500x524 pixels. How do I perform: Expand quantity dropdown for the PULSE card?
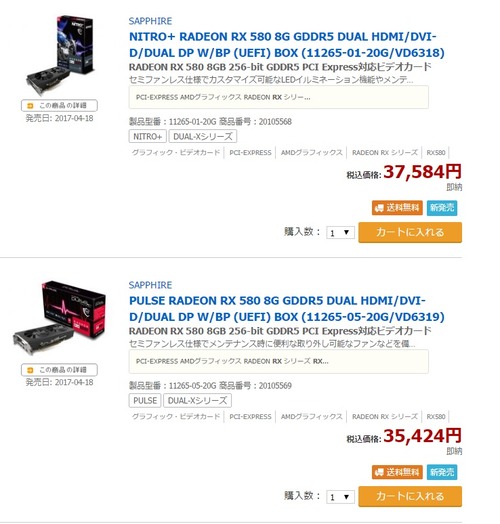(x=340, y=497)
